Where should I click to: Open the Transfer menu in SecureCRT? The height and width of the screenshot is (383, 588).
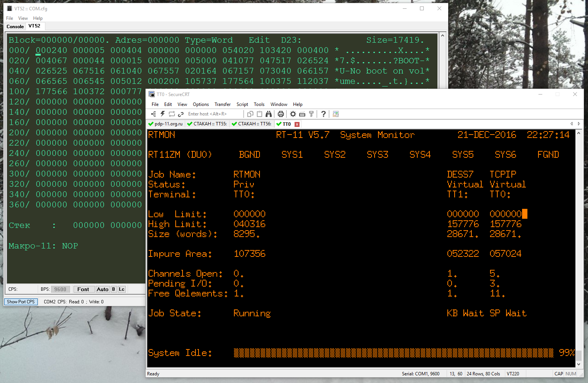pyautogui.click(x=222, y=104)
